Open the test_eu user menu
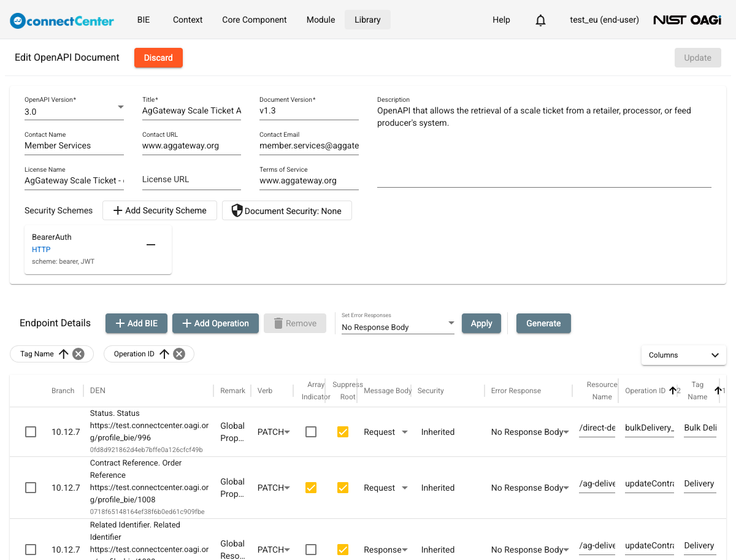The width and height of the screenshot is (736, 560). point(604,20)
